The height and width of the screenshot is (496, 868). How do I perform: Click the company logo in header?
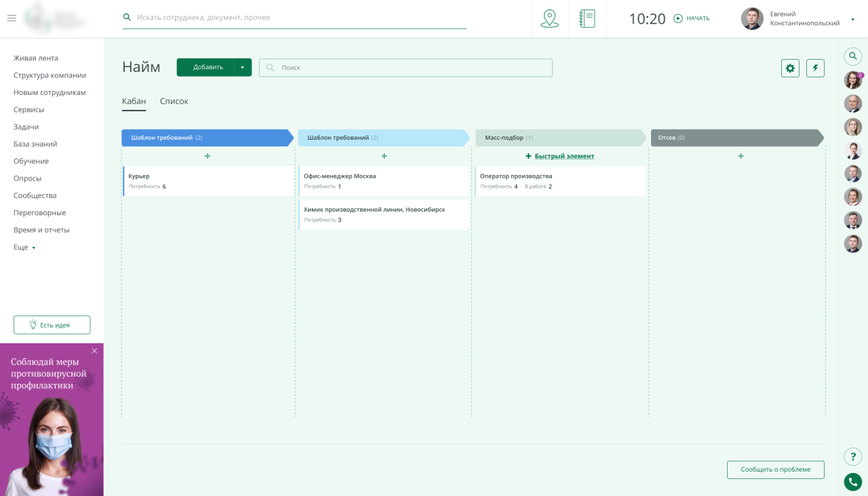[56, 18]
